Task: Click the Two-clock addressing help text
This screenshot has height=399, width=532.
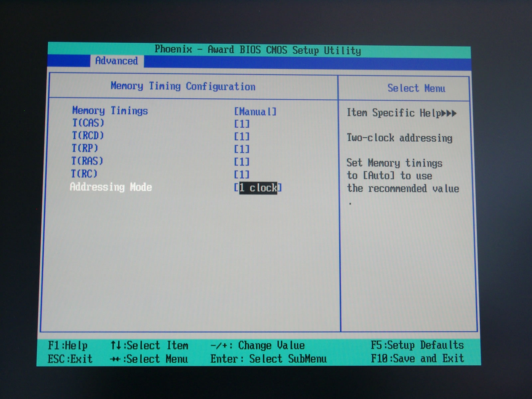Action: click(399, 138)
